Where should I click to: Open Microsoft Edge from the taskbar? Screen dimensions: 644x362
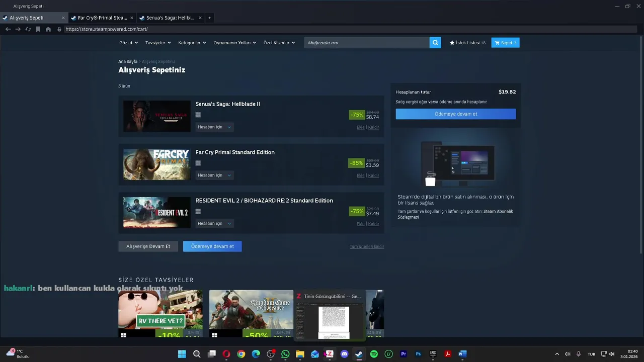coord(256,354)
